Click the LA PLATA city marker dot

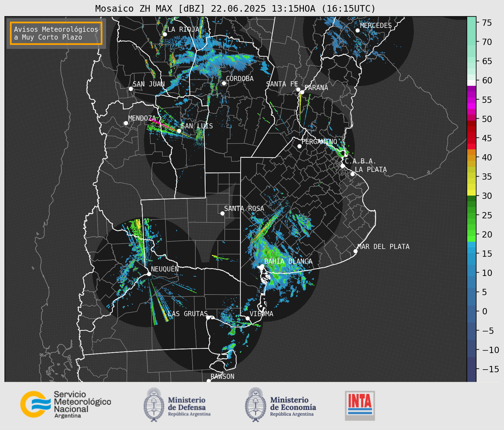point(353,174)
